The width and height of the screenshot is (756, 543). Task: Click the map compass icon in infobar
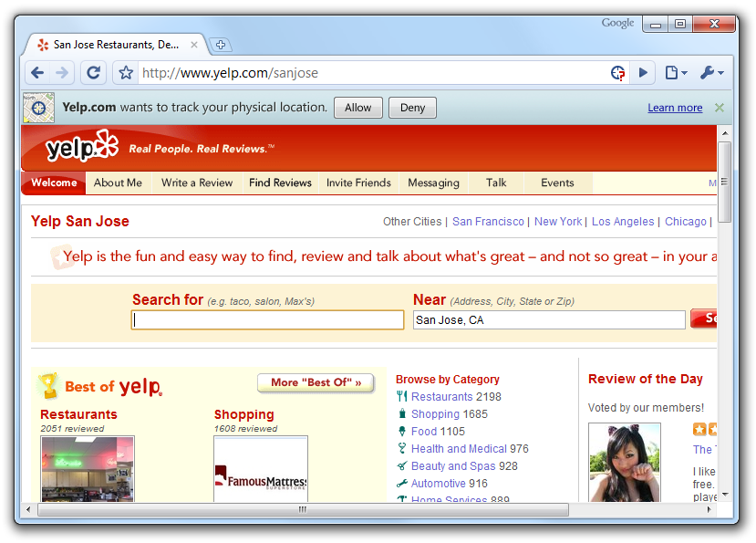(38, 108)
